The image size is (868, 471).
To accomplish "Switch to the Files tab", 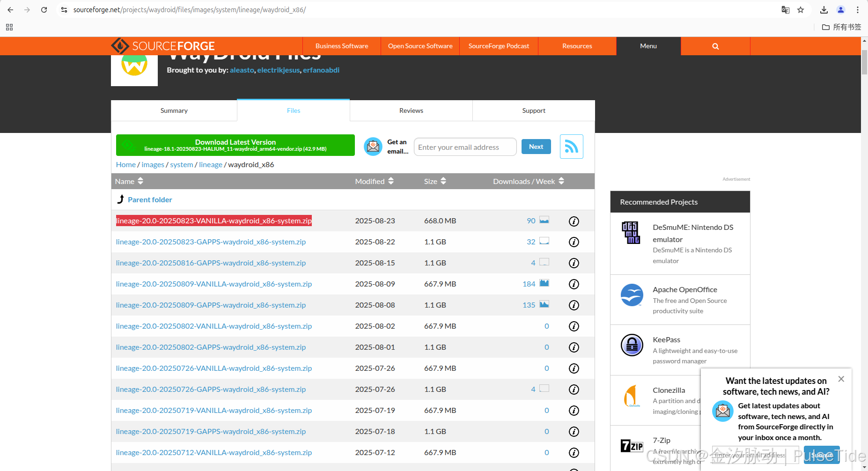I will [x=294, y=110].
